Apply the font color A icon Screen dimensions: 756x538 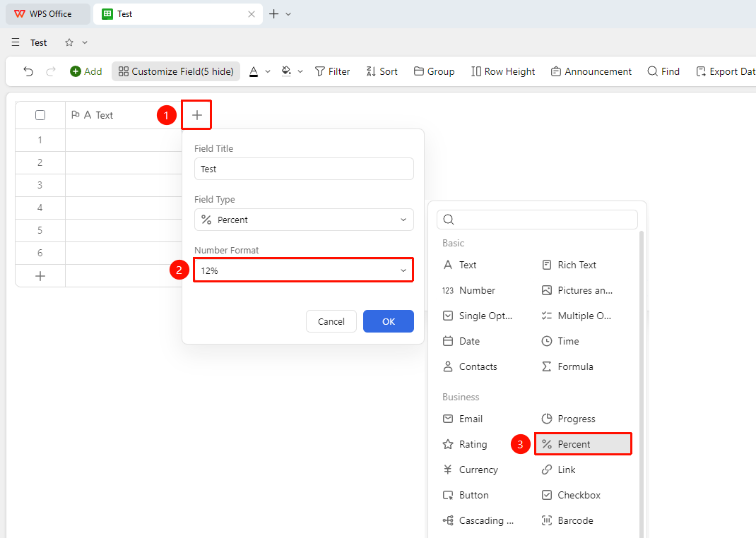click(254, 71)
